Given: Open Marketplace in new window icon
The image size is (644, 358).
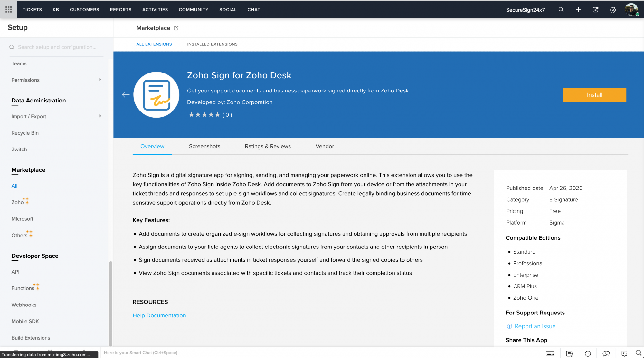Looking at the screenshot, I should 176,28.
